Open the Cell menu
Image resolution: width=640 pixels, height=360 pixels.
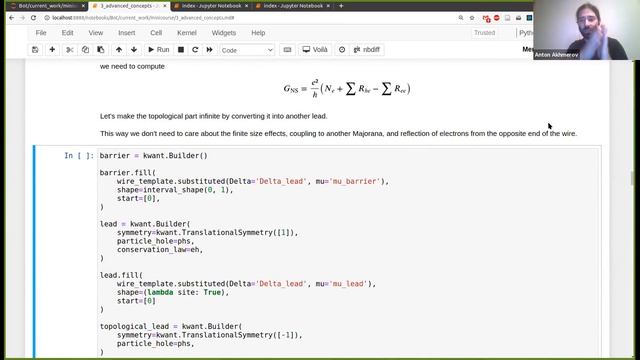(156, 33)
